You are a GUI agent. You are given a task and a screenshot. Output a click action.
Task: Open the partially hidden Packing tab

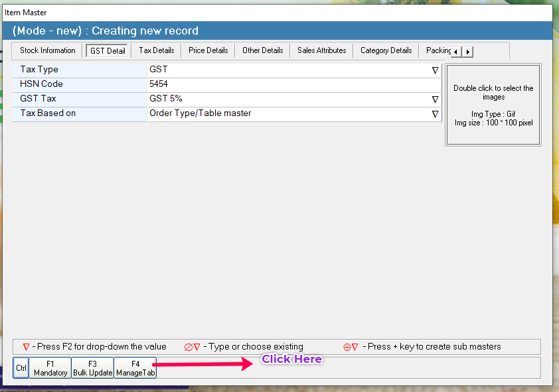[438, 50]
